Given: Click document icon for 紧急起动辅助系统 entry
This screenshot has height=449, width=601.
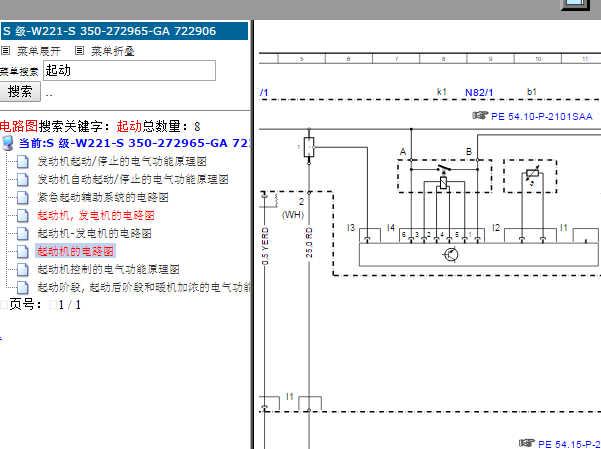Looking at the screenshot, I should pos(23,198).
